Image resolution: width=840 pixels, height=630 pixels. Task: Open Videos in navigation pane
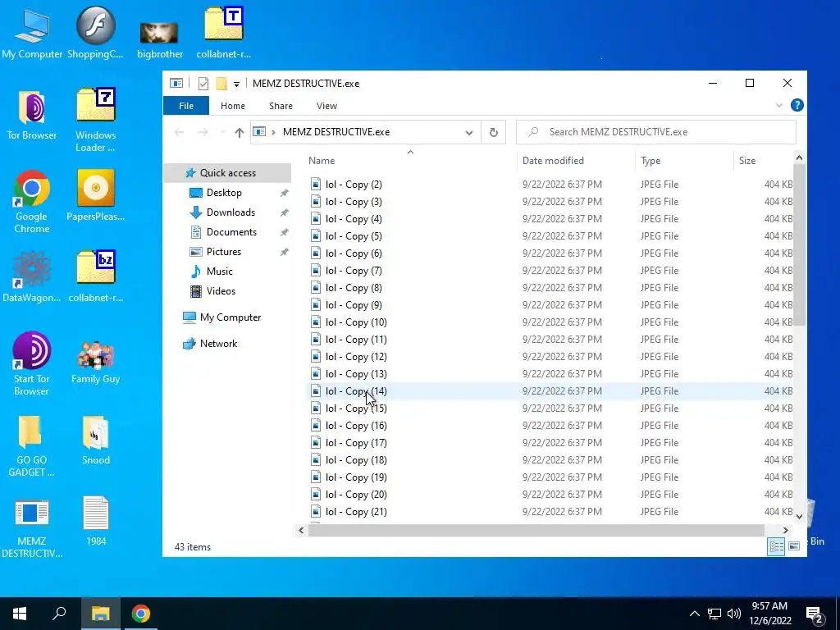[x=221, y=291]
